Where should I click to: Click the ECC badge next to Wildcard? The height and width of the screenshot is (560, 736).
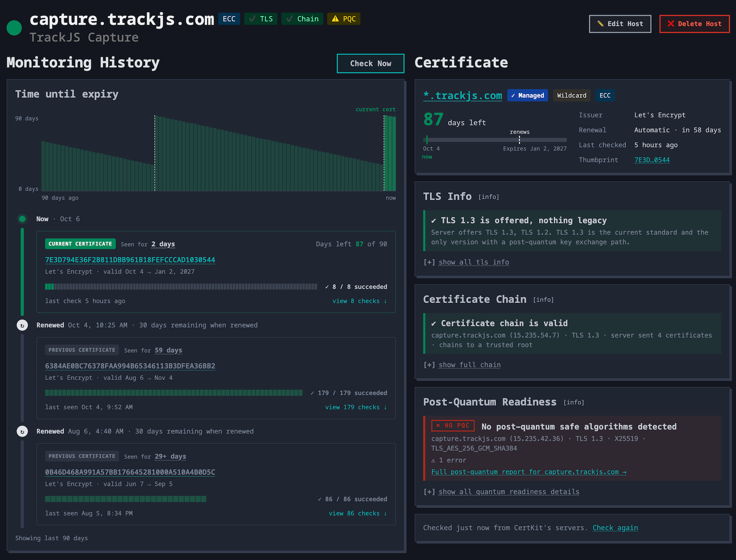605,95
